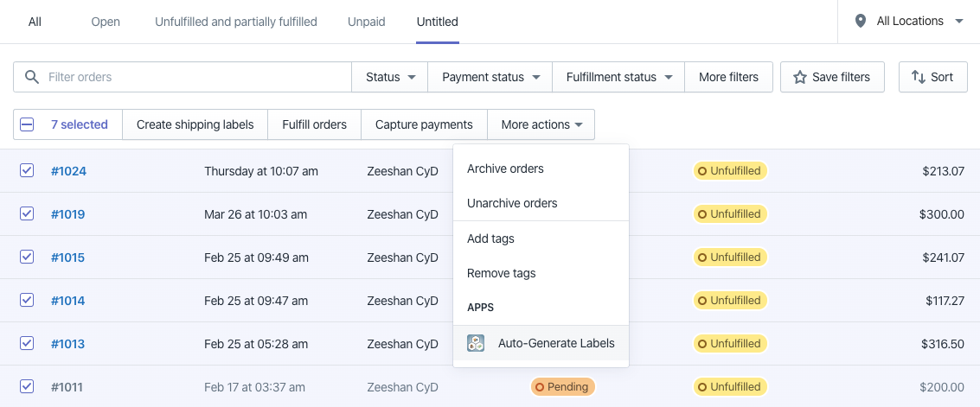This screenshot has height=407, width=980.
Task: Click the $213.07 total amount
Action: (x=943, y=170)
